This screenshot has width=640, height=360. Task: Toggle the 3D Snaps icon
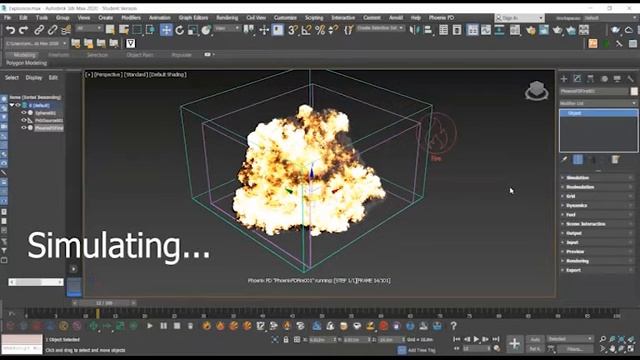(x=293, y=30)
